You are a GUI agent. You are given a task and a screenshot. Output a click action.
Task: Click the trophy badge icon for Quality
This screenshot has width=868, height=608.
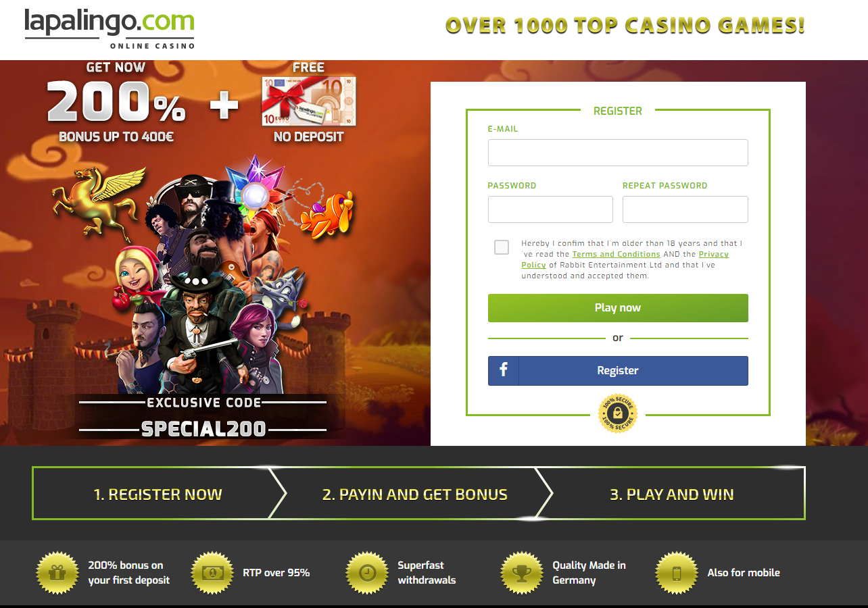[x=522, y=573]
